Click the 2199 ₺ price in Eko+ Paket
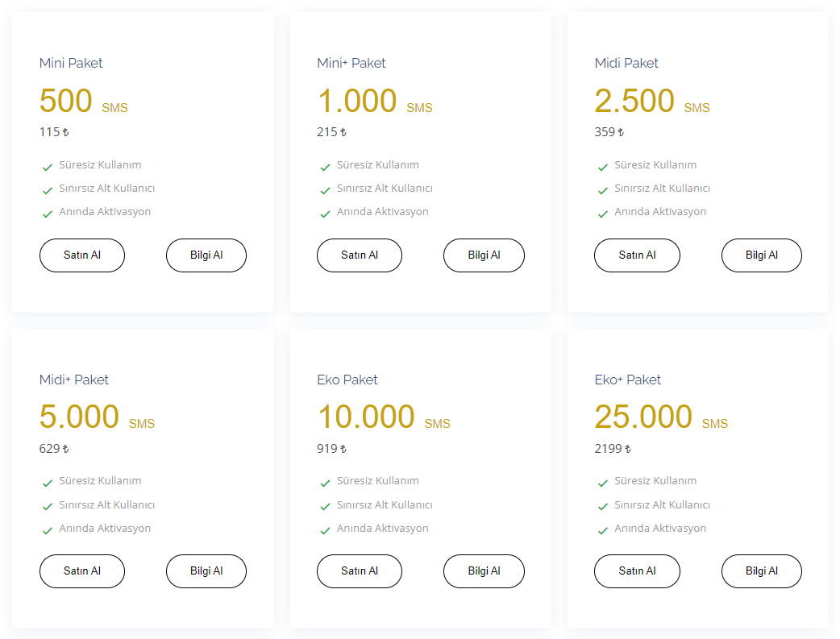 613,449
